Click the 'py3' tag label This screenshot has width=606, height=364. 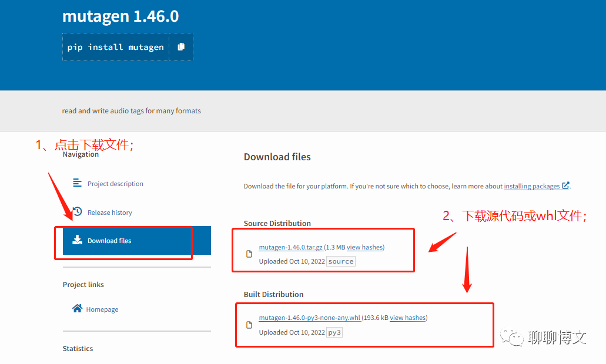pos(334,332)
